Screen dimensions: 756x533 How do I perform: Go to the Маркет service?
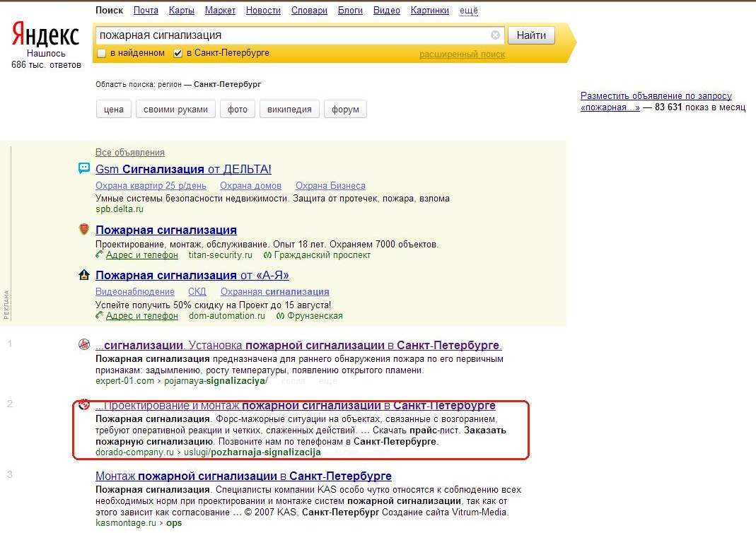220,11
